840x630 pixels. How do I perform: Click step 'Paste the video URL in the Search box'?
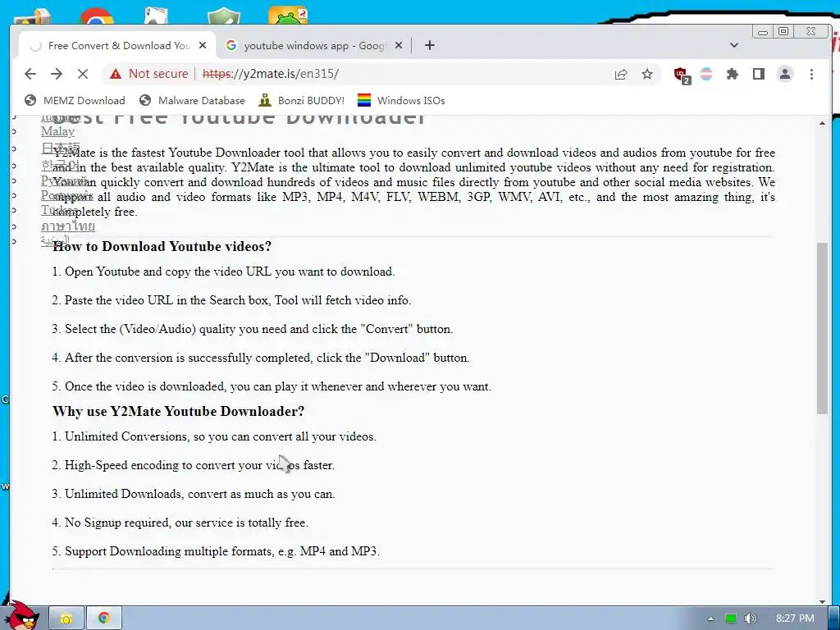tap(231, 300)
